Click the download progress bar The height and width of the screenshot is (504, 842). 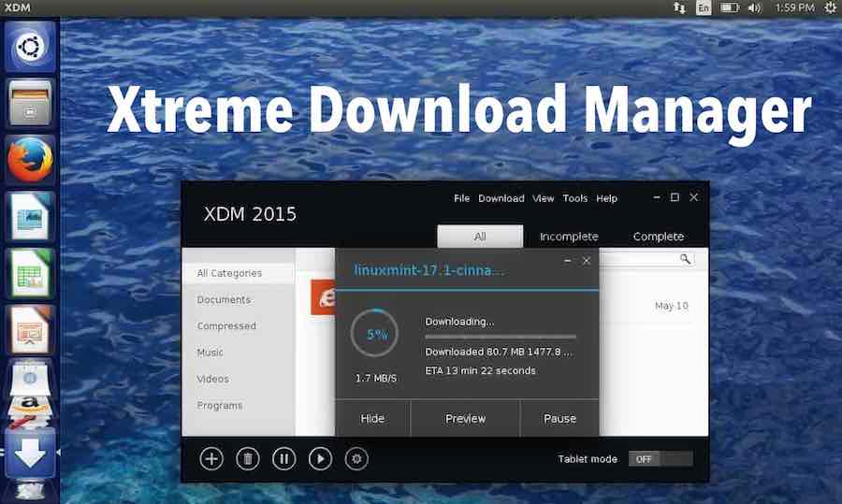(501, 337)
